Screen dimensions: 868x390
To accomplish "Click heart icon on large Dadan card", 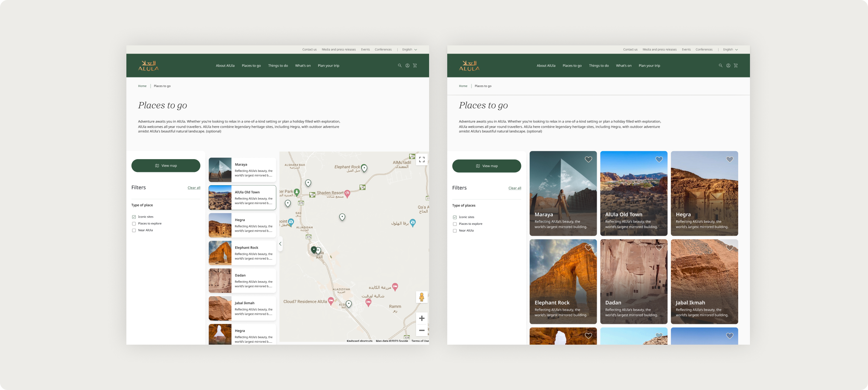I will tap(659, 248).
